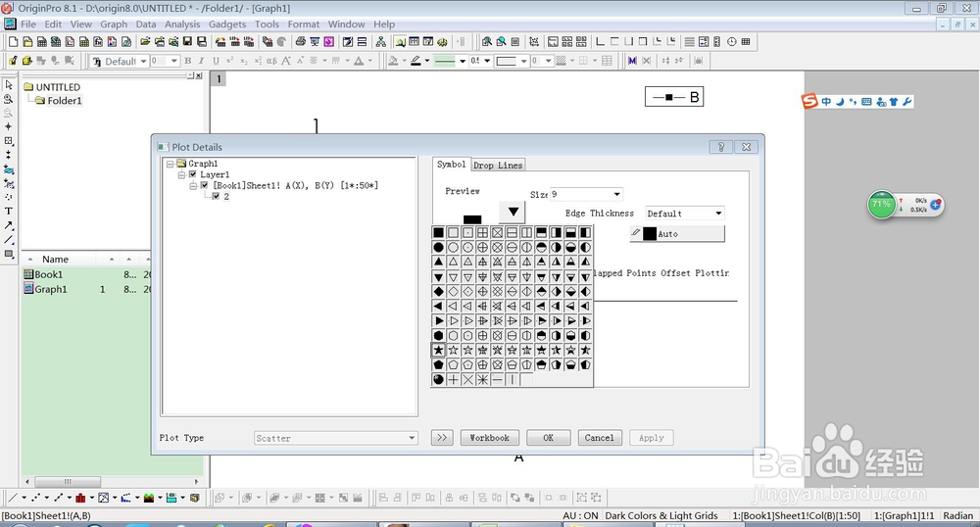The height and width of the screenshot is (527, 980).
Task: Collapse the [Book1]Sheet1! plot node
Action: (194, 185)
